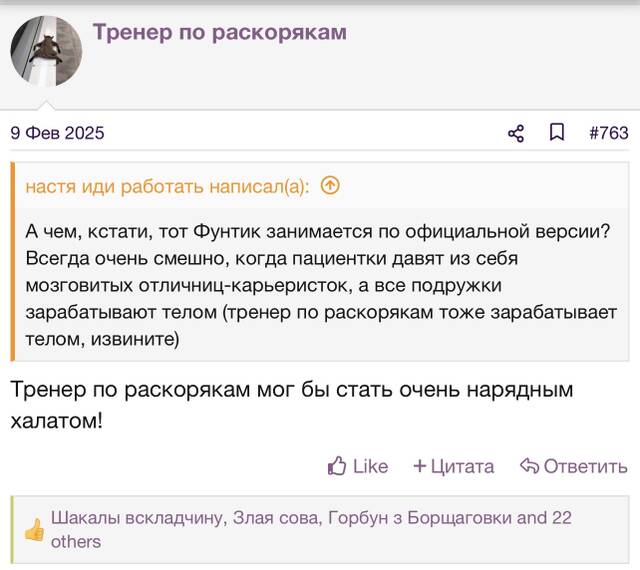Viewport: 640px width, 570px height.
Task: Open the author's cat avatar picture
Action: pos(46,51)
